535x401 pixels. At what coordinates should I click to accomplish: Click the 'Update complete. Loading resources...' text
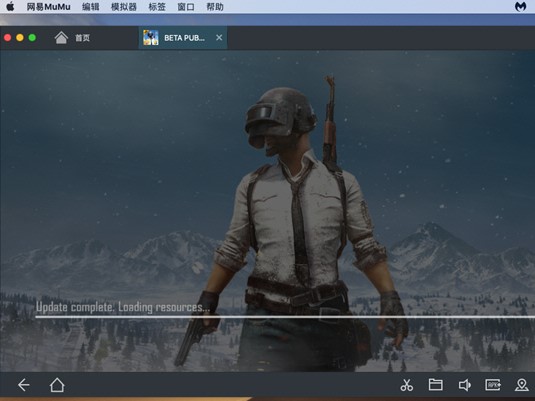tap(123, 307)
